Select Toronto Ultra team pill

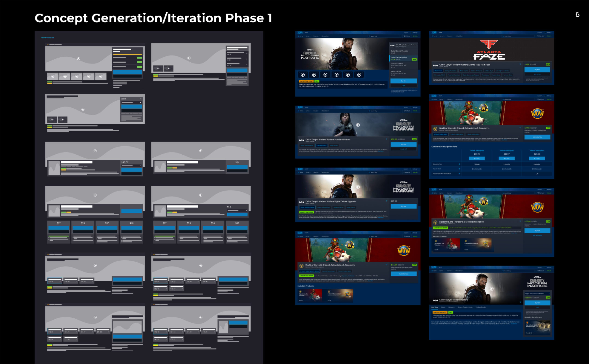point(508,75)
